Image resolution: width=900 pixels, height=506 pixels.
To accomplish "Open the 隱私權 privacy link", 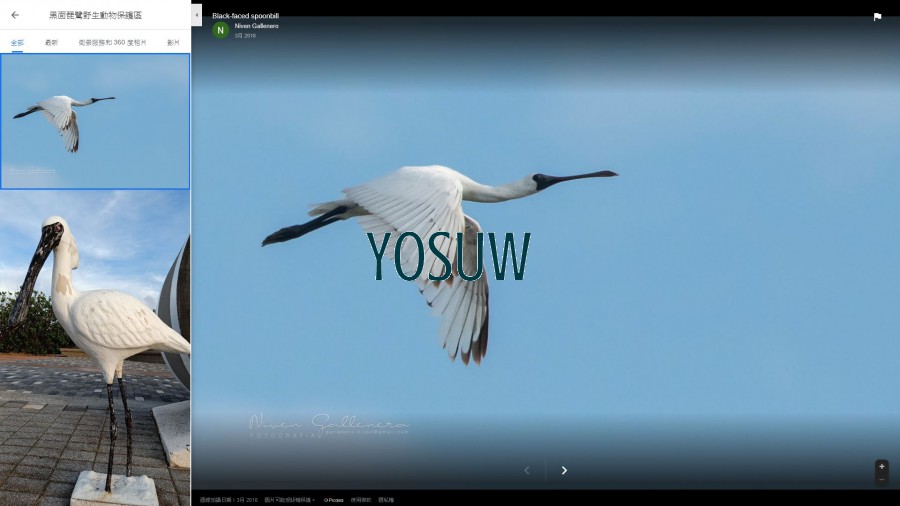I will (x=386, y=500).
